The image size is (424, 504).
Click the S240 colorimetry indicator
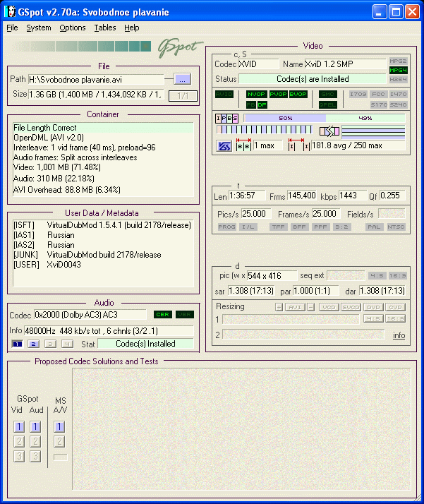[399, 104]
